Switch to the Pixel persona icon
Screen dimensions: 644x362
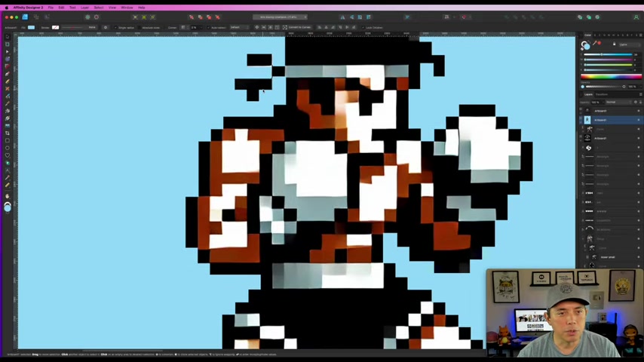[36, 17]
